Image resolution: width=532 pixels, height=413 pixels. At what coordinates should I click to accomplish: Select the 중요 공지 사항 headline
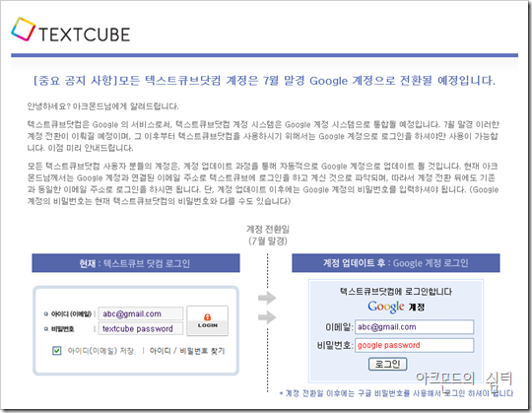pos(264,81)
